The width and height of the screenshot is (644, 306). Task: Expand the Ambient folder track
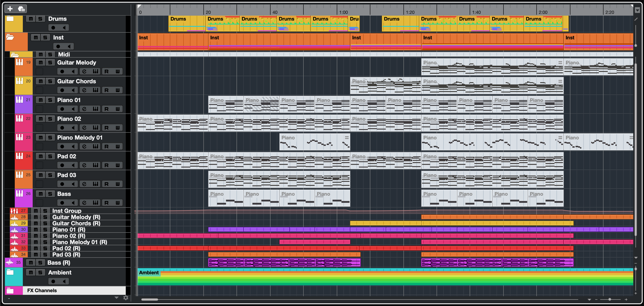[10, 272]
